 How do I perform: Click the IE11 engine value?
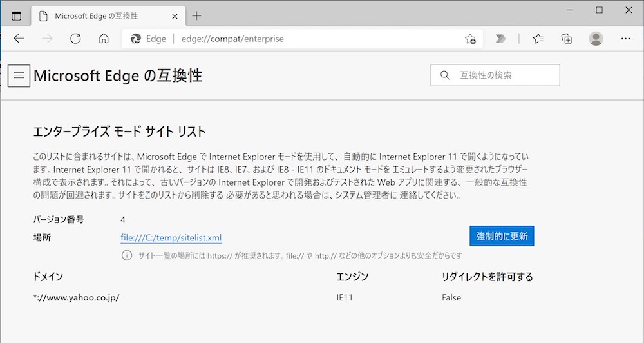pos(345,298)
